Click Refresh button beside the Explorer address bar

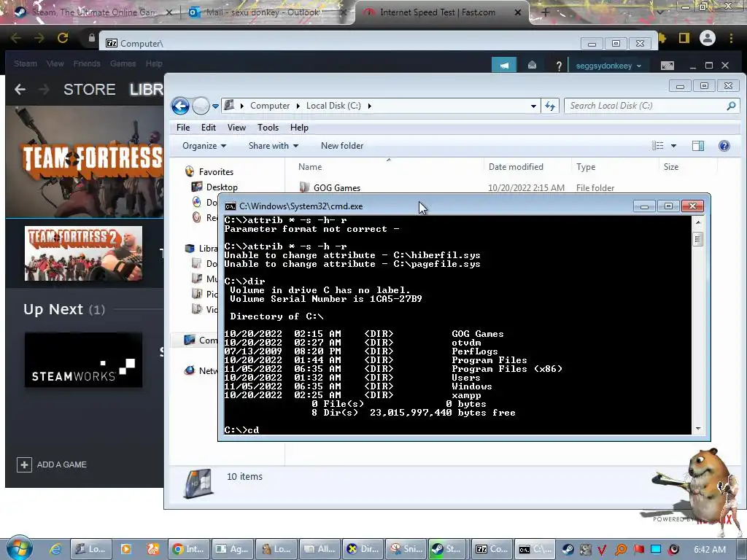pyautogui.click(x=550, y=106)
